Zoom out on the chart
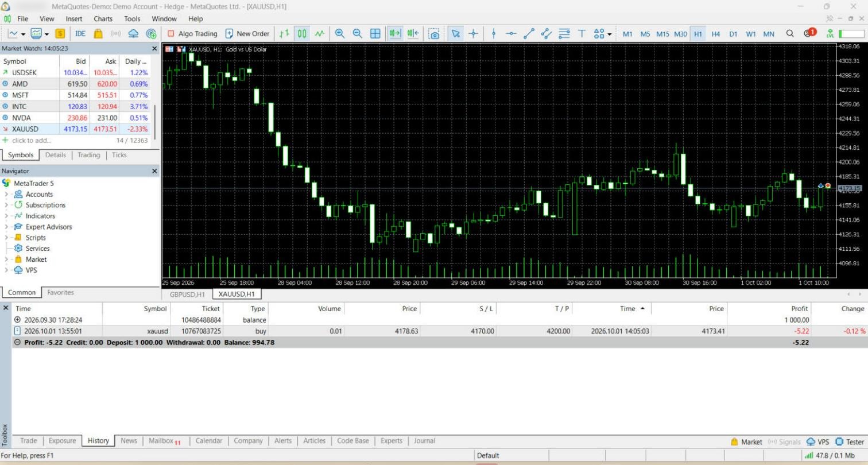This screenshot has width=868, height=465. coord(357,33)
